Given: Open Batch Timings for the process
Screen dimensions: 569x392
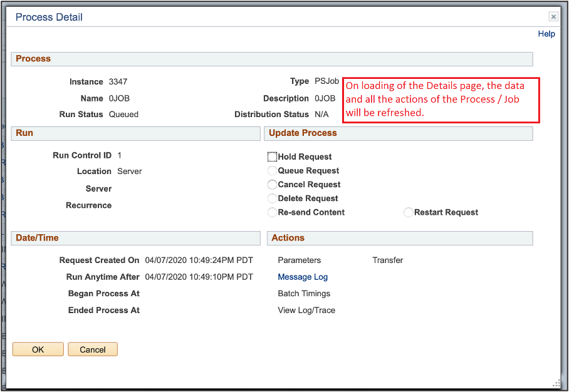Looking at the screenshot, I should 304,293.
